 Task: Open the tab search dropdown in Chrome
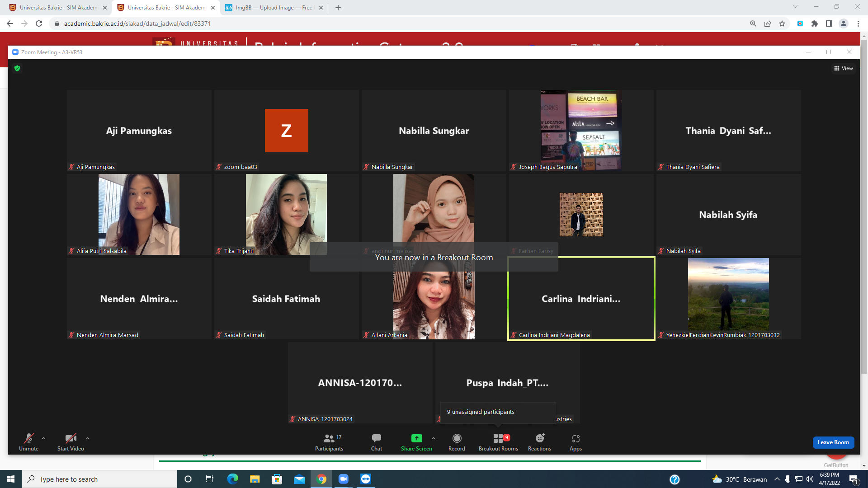click(x=795, y=7)
